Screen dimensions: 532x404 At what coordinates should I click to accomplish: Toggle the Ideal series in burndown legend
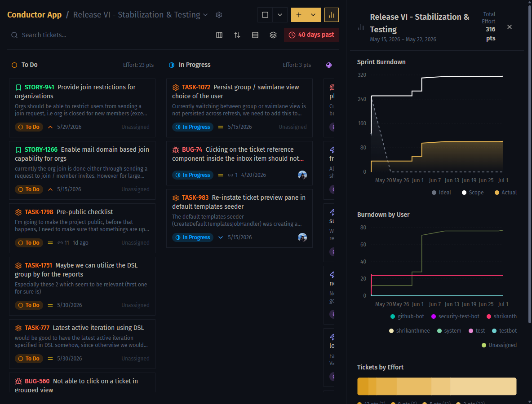(x=441, y=193)
